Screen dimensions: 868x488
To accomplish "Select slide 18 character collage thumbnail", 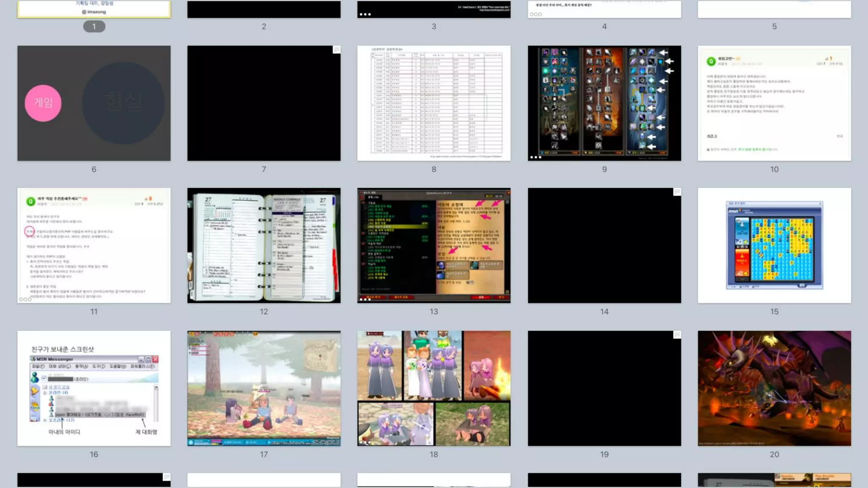I will coord(434,388).
